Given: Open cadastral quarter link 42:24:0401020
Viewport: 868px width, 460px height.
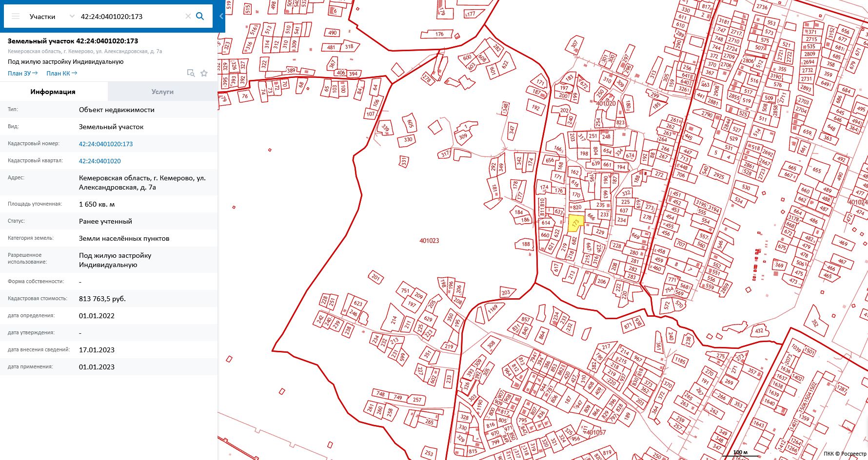Looking at the screenshot, I should point(100,161).
